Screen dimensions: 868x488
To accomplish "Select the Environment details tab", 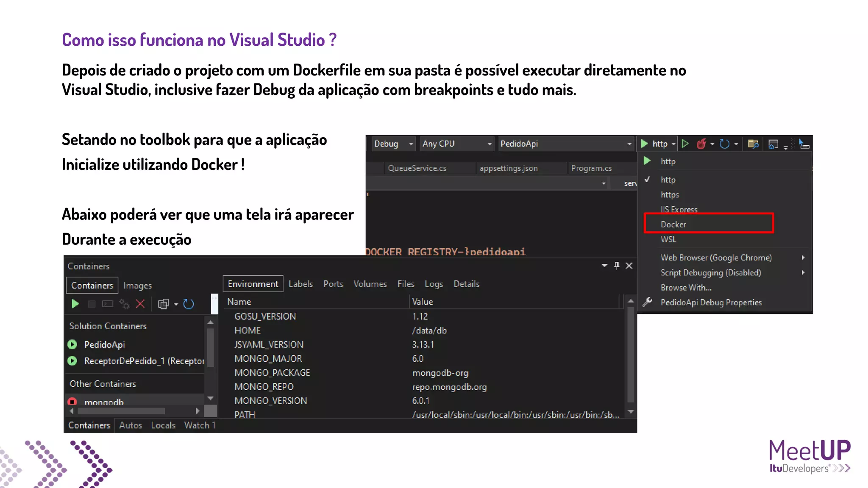I will (x=253, y=284).
